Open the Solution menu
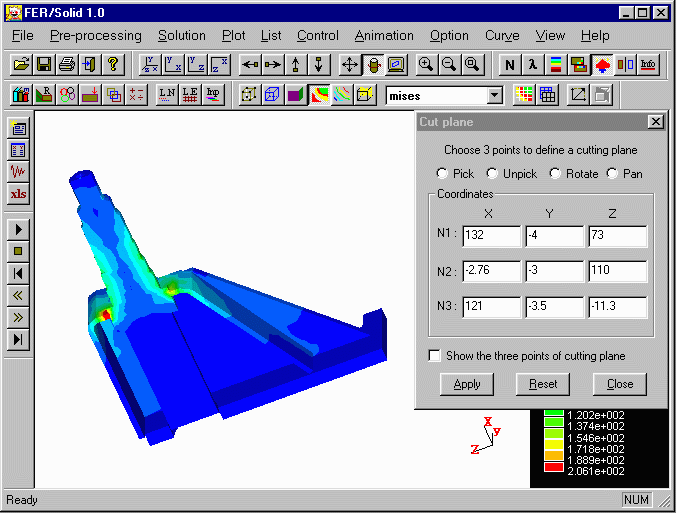677x513 pixels. point(181,36)
